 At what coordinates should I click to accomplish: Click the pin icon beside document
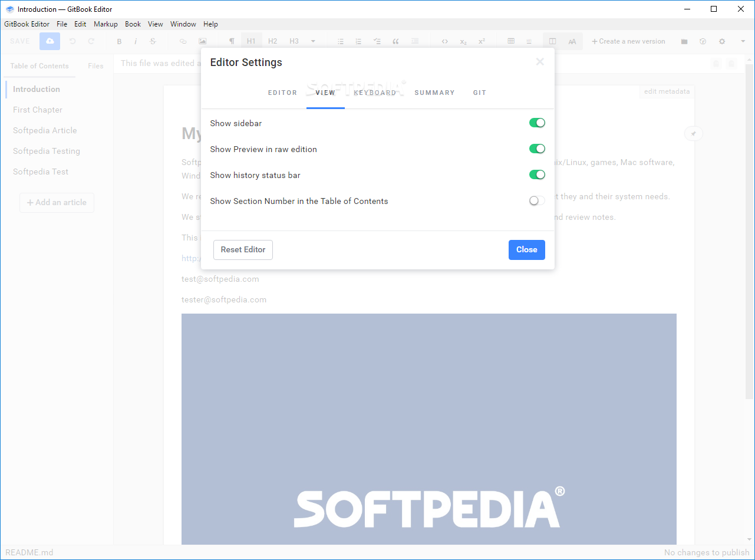pyautogui.click(x=694, y=134)
